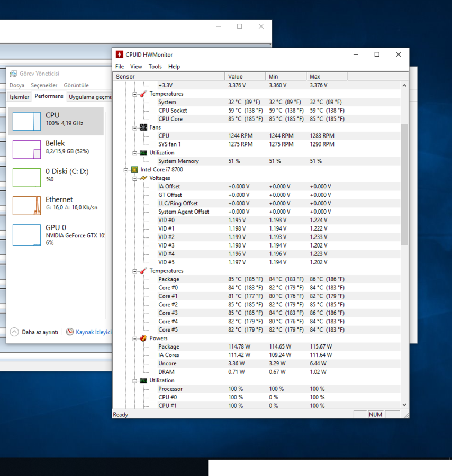Click the Fans section fan icon
The height and width of the screenshot is (476, 452).
(x=143, y=127)
